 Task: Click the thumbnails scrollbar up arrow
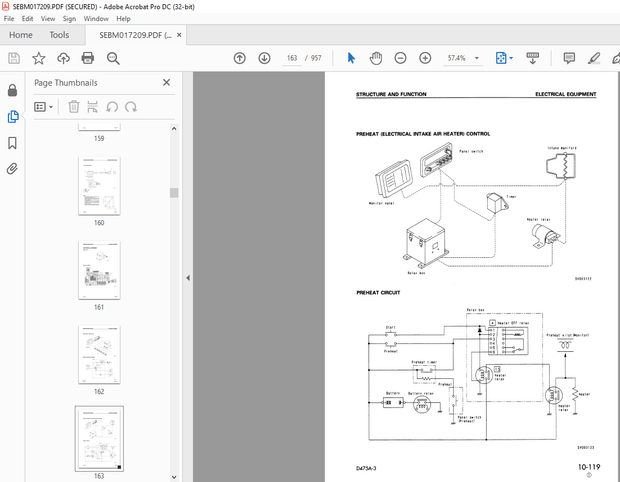[174, 129]
